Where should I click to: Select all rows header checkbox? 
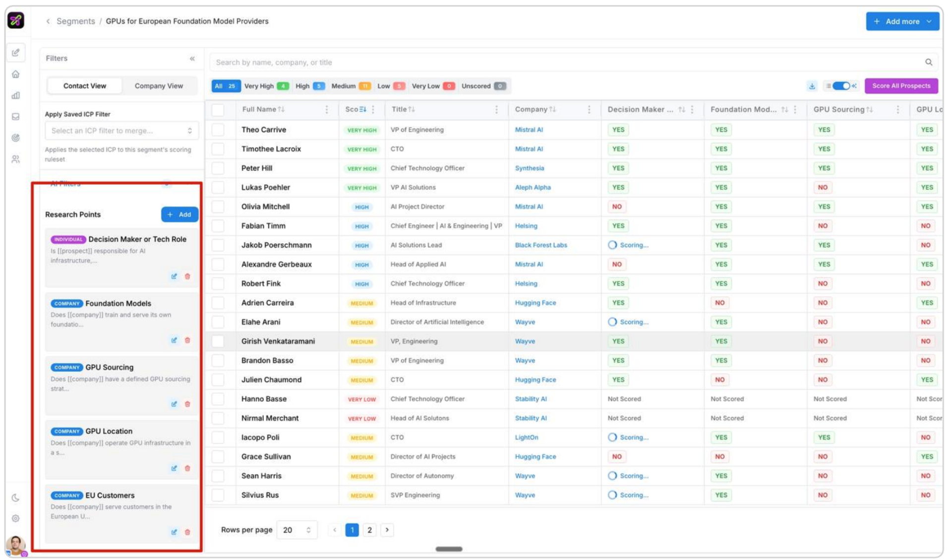pos(218,110)
